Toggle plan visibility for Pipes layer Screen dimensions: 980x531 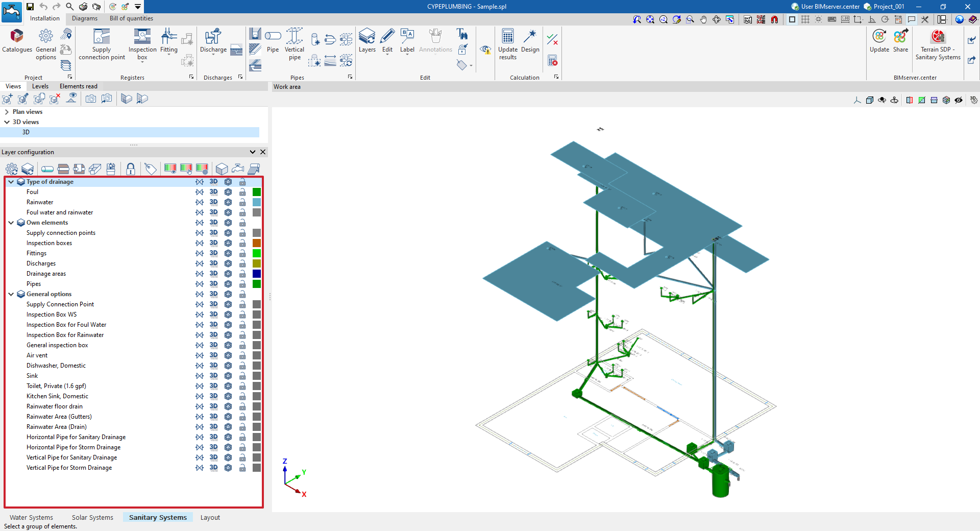[x=200, y=284]
